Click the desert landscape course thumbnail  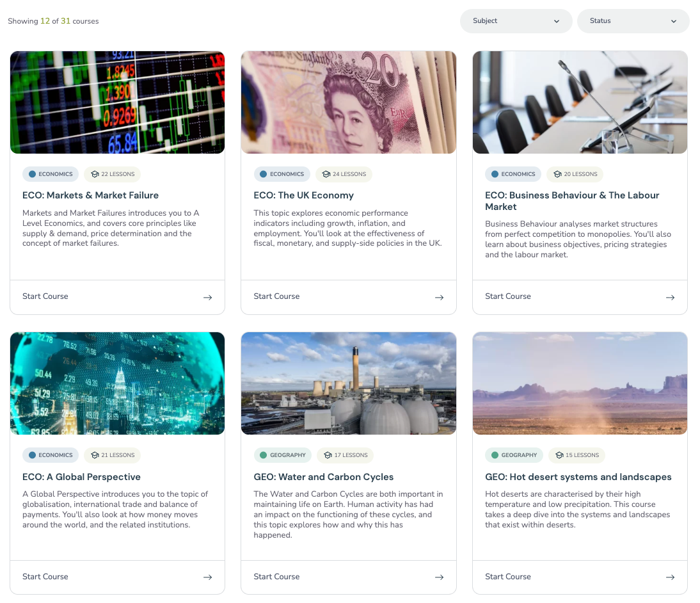coord(580,383)
